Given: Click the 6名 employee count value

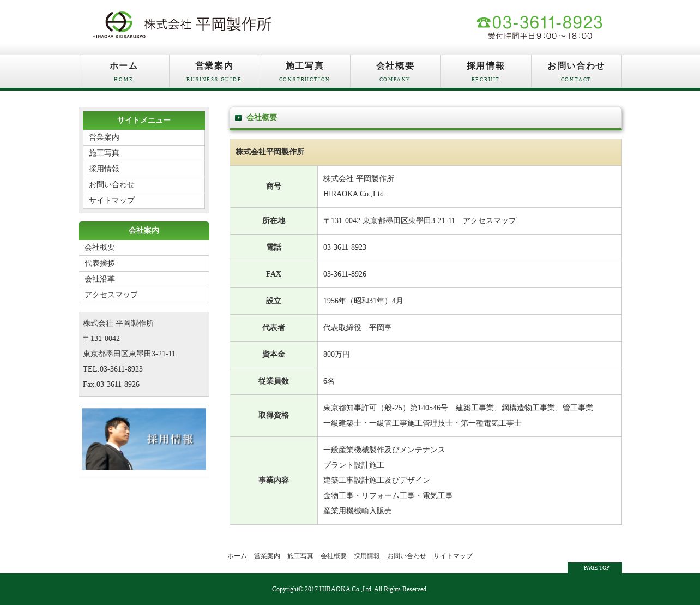Looking at the screenshot, I should click(x=329, y=381).
